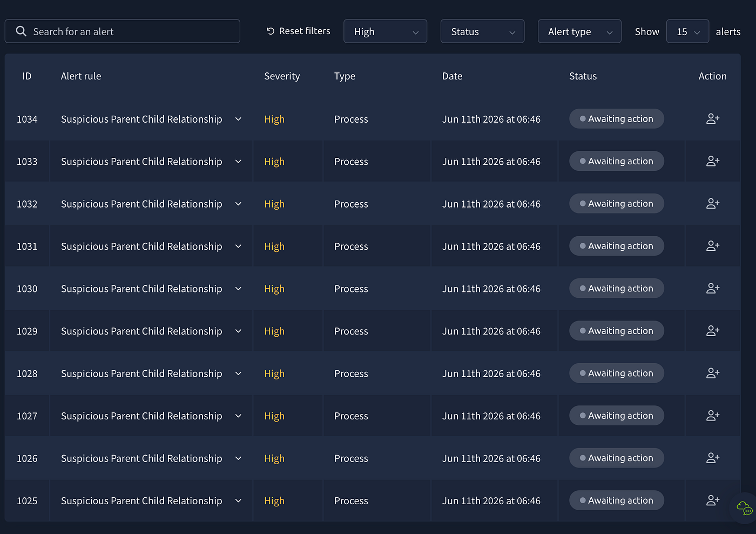Expand alert rule details for row 1029
Viewport: 756px width, 534px height.
click(x=238, y=331)
